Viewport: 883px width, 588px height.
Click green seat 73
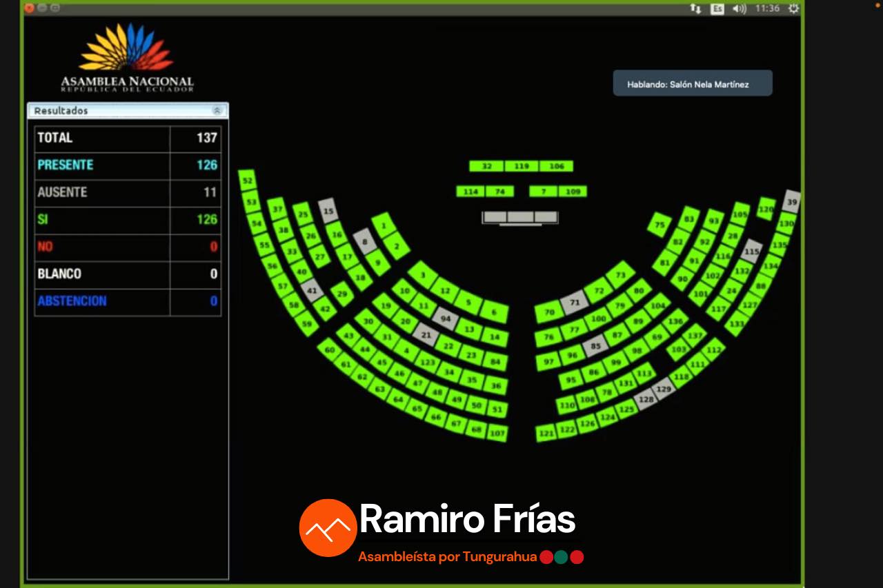(x=620, y=275)
